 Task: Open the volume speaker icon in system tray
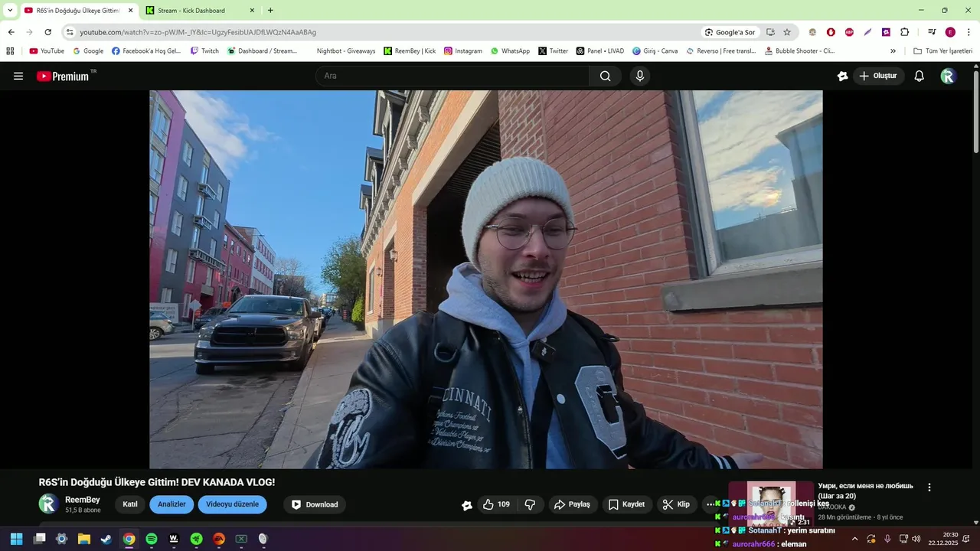(x=916, y=539)
